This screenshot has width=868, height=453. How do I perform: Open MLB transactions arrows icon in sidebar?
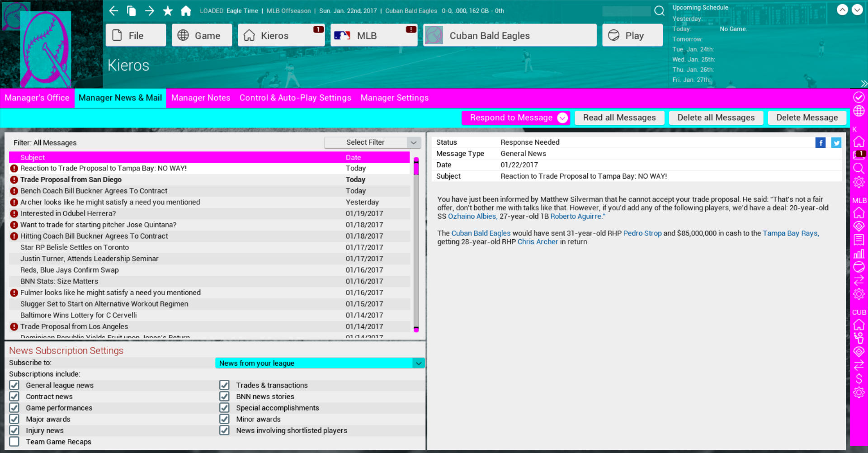[859, 280]
